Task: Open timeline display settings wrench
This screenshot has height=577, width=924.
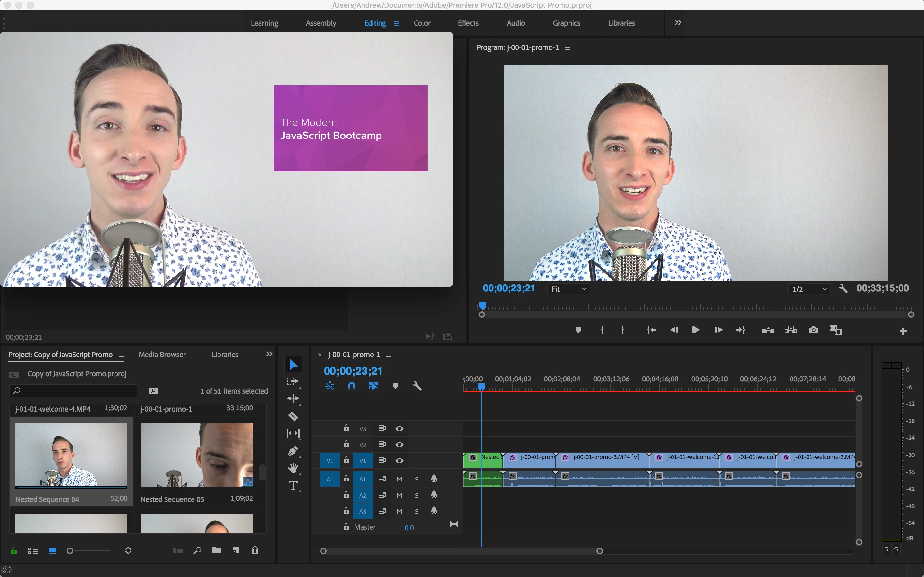Action: [417, 386]
